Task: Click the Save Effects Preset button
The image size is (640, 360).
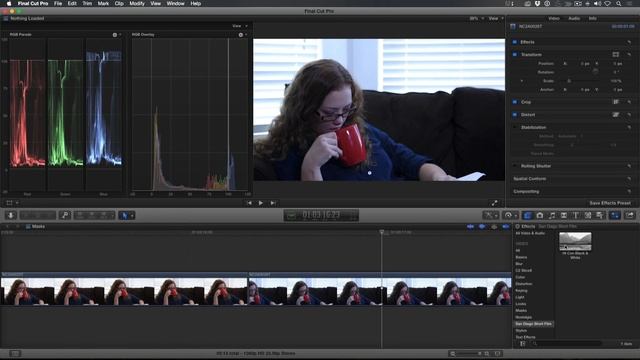Action: [610, 203]
